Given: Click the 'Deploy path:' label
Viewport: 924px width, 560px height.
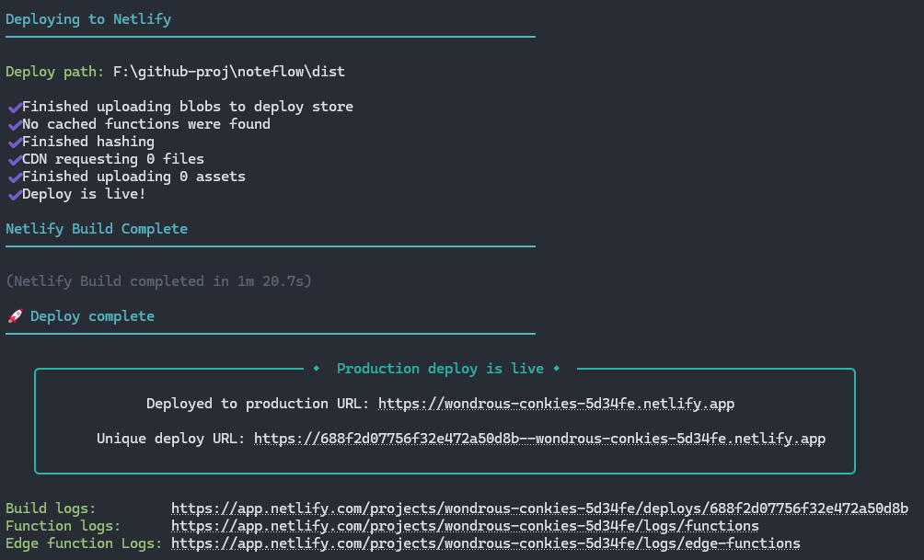Looking at the screenshot, I should coord(54,72).
